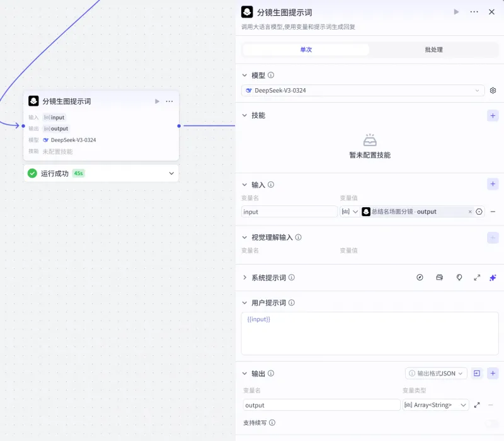
Task: Click the compass icon next to 系统提示词
Action: (420, 277)
